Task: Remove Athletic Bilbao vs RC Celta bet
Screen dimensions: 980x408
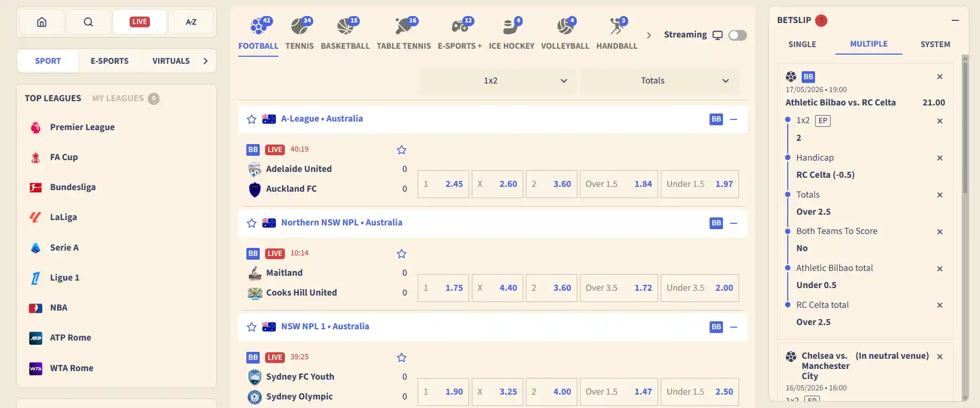Action: tap(940, 77)
